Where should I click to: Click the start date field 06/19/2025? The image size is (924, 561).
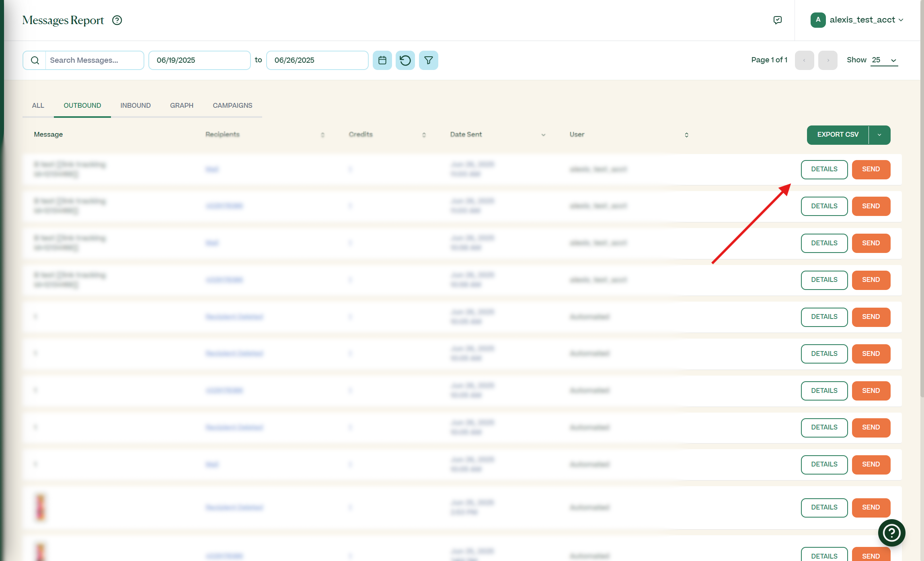199,60
